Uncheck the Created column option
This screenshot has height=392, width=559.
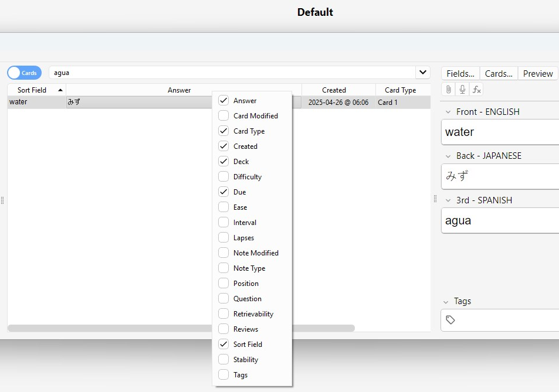223,146
